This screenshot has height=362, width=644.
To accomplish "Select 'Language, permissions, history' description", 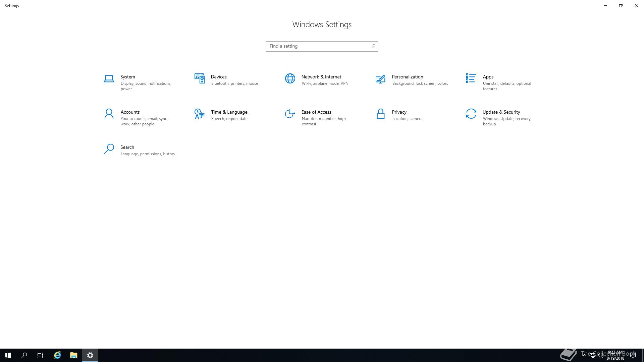I will tap(148, 154).
